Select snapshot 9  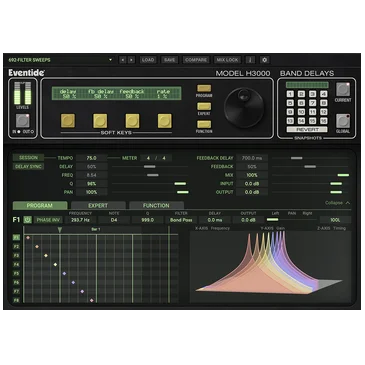tap(290, 112)
